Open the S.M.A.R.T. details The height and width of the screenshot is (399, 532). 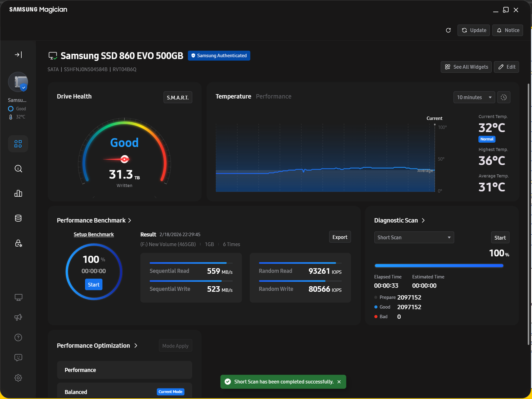click(x=178, y=97)
